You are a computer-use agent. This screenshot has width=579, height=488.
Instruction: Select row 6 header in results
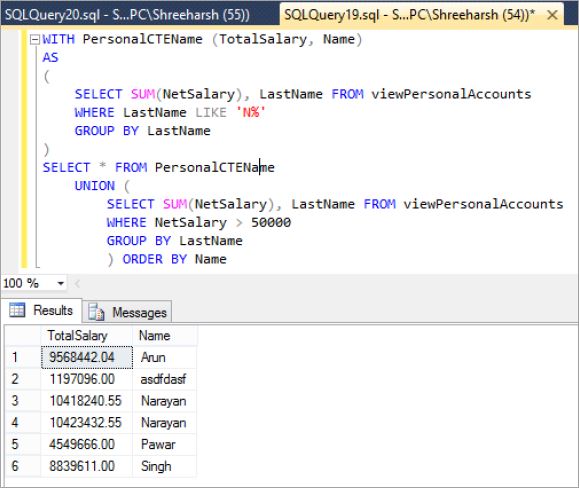click(23, 466)
